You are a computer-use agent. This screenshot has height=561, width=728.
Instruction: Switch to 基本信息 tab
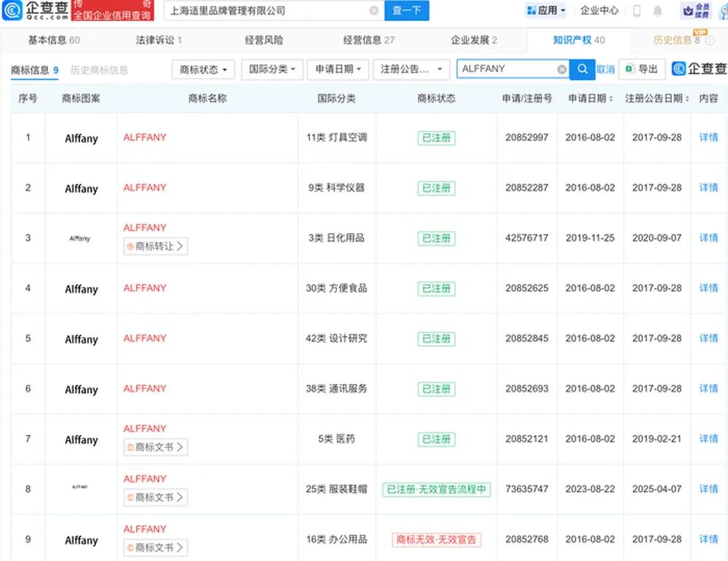click(x=54, y=40)
